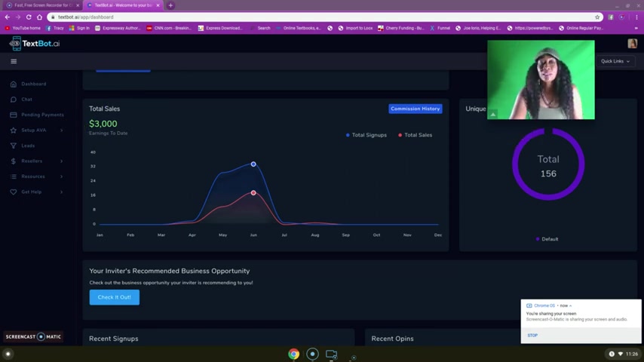Collapse webcam overlay with arrow icon
The width and height of the screenshot is (644, 362).
point(493,115)
